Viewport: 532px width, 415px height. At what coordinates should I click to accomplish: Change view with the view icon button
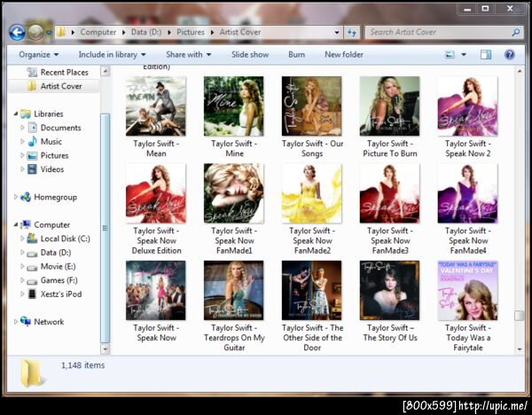click(x=450, y=55)
